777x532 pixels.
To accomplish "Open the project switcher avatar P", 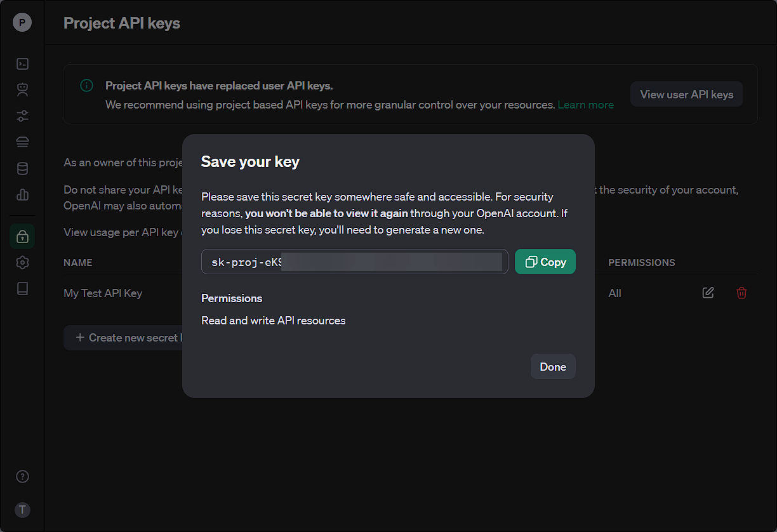I will pos(22,23).
